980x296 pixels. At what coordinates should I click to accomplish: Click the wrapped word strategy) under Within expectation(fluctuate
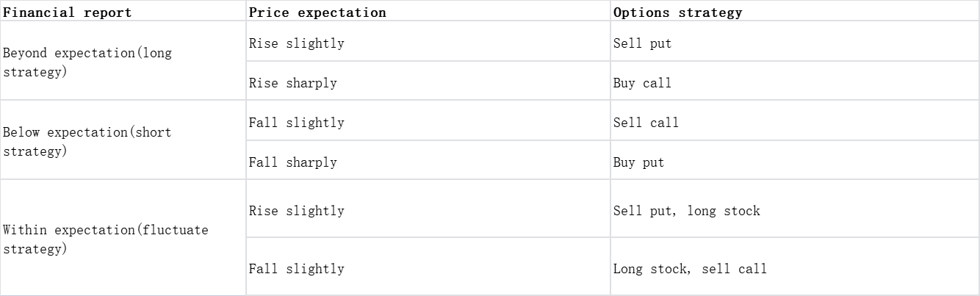point(35,249)
